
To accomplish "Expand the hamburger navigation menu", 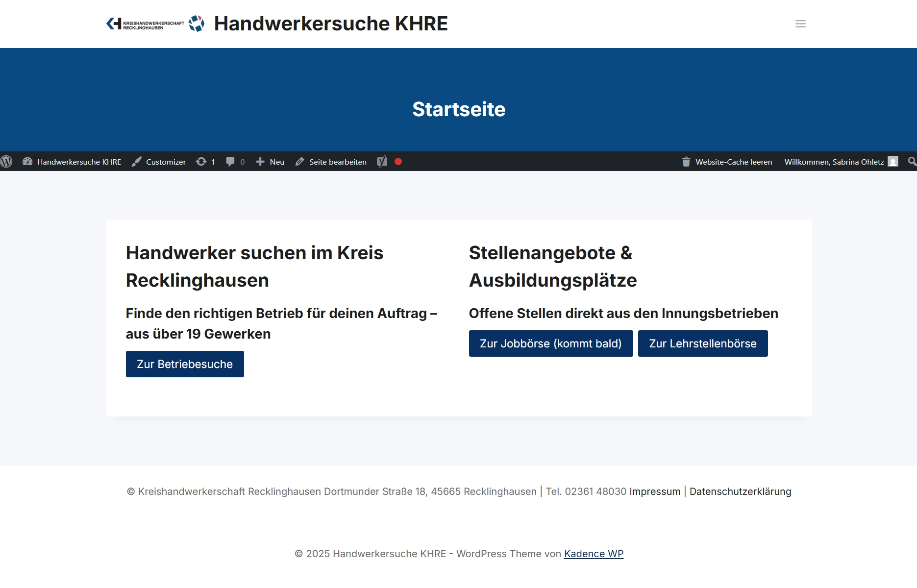I will tap(800, 24).
